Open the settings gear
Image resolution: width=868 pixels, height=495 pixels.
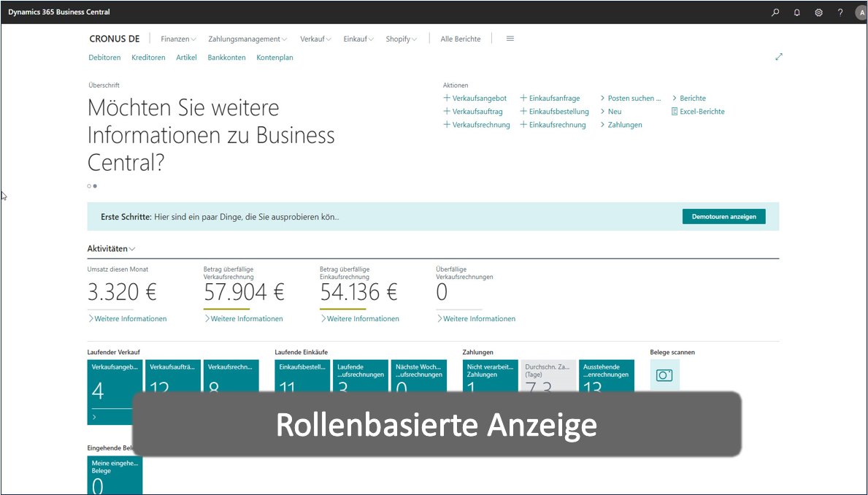tap(819, 12)
